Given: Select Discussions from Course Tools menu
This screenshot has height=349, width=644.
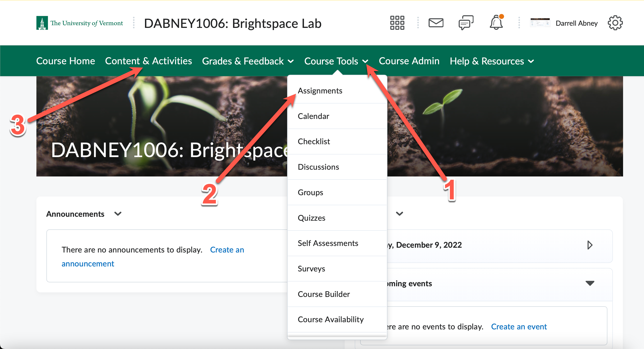Looking at the screenshot, I should [337, 167].
